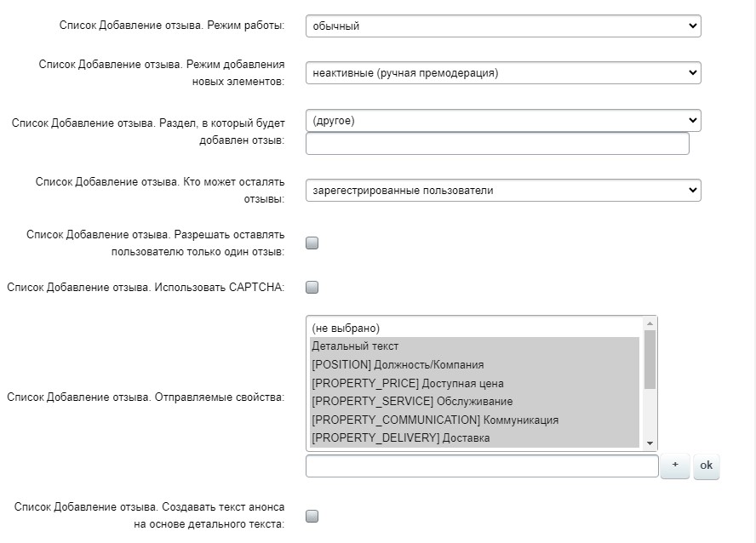Toggle the Использовать CAPTCHA checkbox
Image resolution: width=756 pixels, height=543 pixels.
[x=312, y=288]
